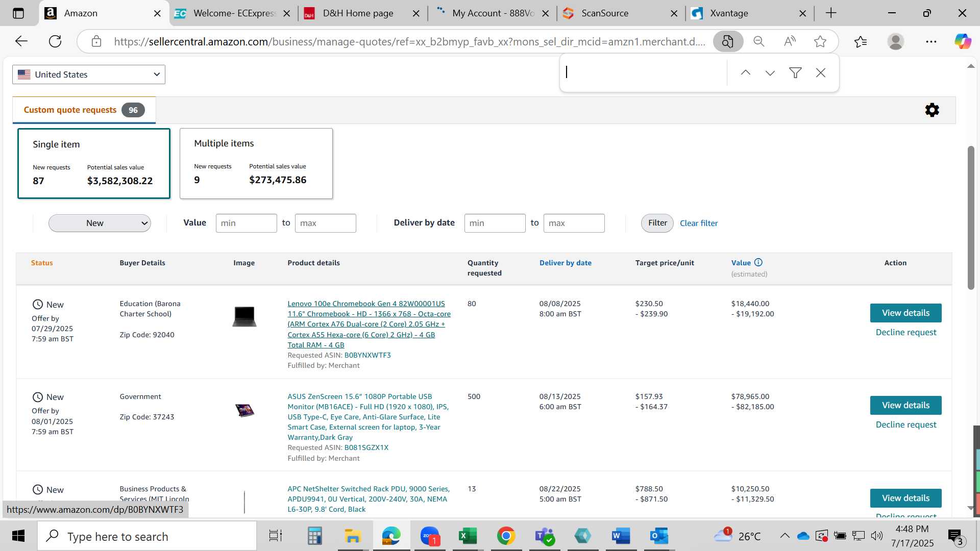
Task: Open find bar filter options
Action: pyautogui.click(x=795, y=73)
